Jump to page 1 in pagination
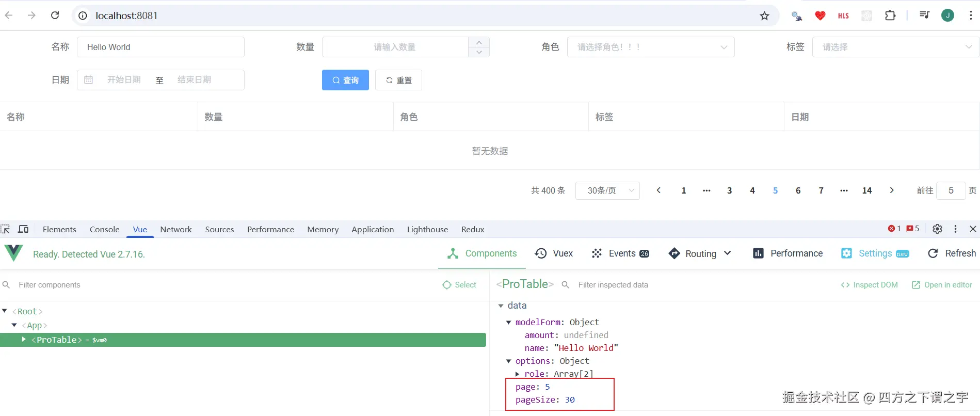This screenshot has width=980, height=416. coord(684,190)
